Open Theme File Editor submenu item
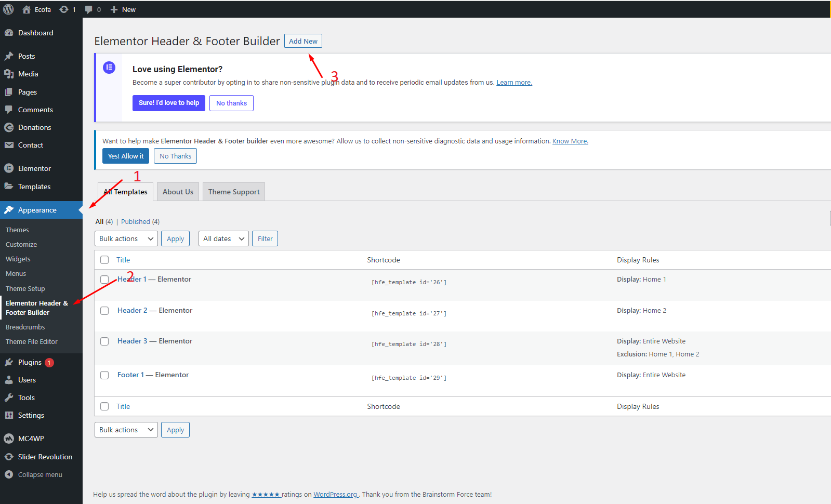831x504 pixels. click(32, 341)
